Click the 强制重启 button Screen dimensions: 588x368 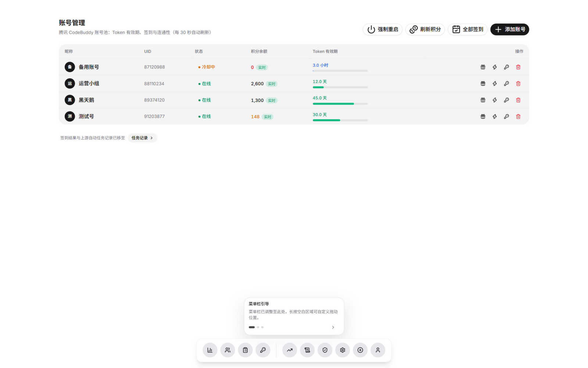383,29
